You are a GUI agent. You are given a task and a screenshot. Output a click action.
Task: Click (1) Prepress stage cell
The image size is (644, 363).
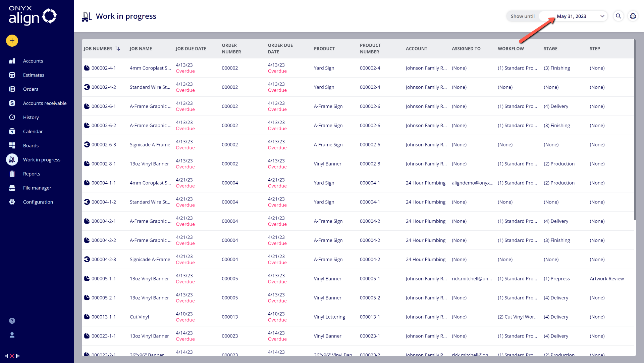pos(557,278)
